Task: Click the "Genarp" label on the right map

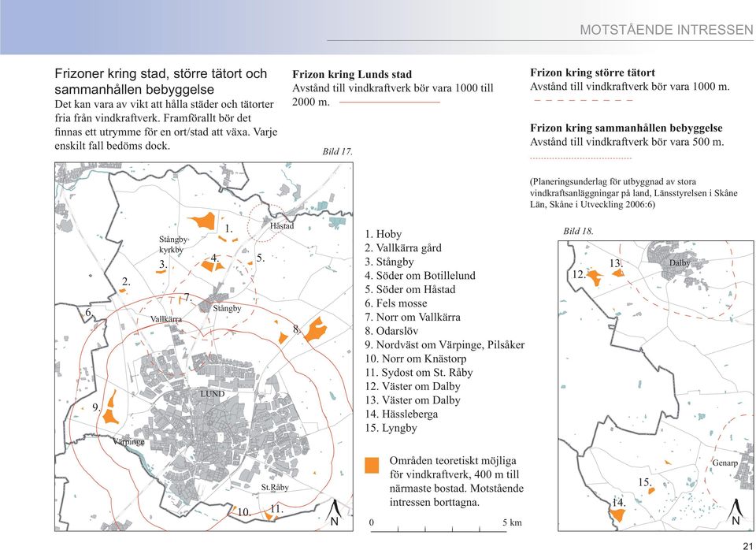Action: click(725, 463)
